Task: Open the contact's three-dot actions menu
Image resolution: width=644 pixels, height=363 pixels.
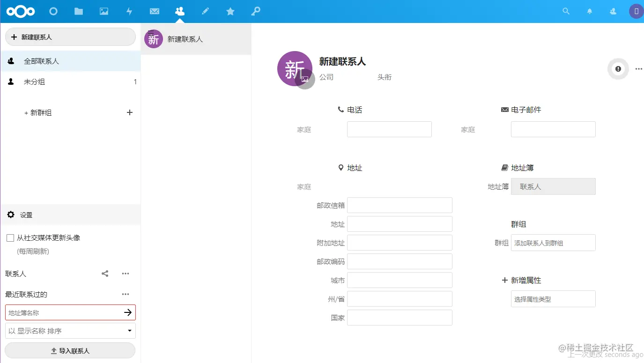Action: pos(638,68)
